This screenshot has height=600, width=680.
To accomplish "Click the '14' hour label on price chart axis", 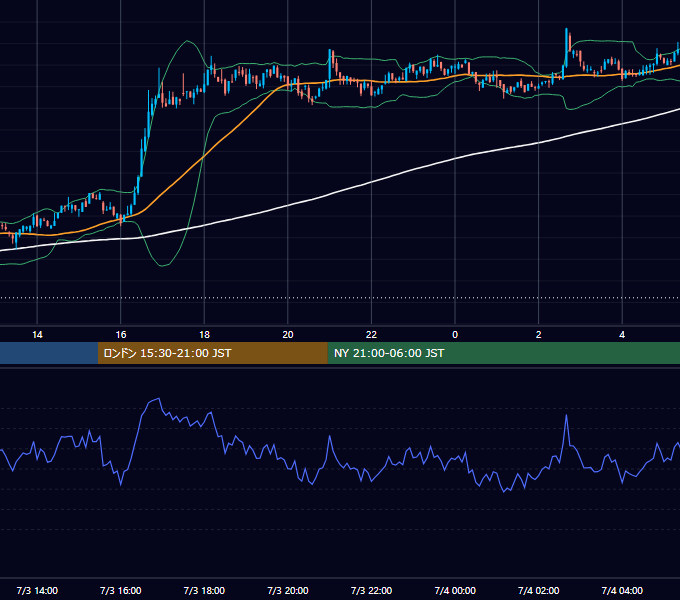I will click(37, 335).
